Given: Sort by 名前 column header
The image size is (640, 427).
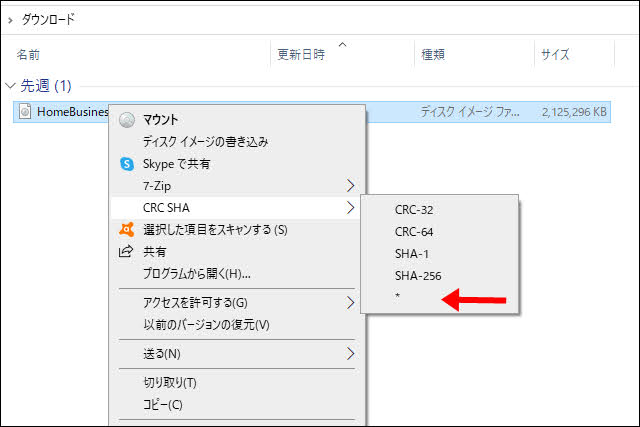Looking at the screenshot, I should pyautogui.click(x=28, y=54).
